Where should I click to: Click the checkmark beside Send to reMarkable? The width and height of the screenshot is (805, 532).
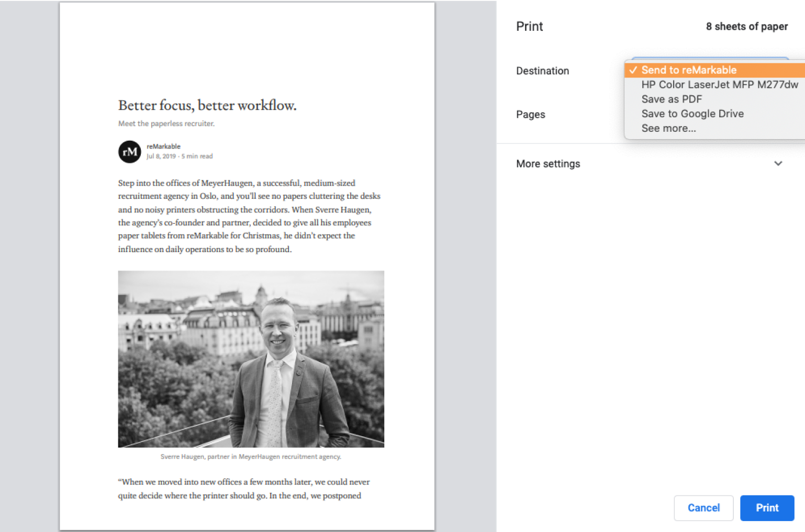(x=633, y=70)
